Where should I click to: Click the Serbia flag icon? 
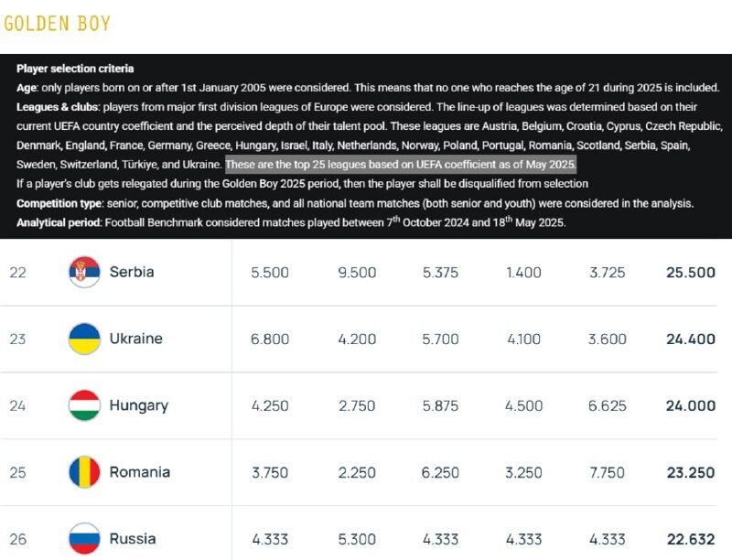point(84,272)
